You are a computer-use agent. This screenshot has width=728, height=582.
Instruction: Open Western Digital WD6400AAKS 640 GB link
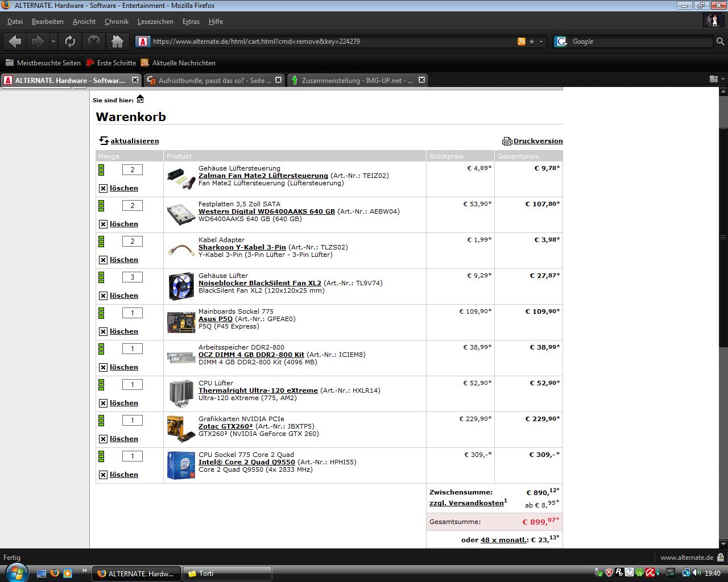[x=267, y=211]
